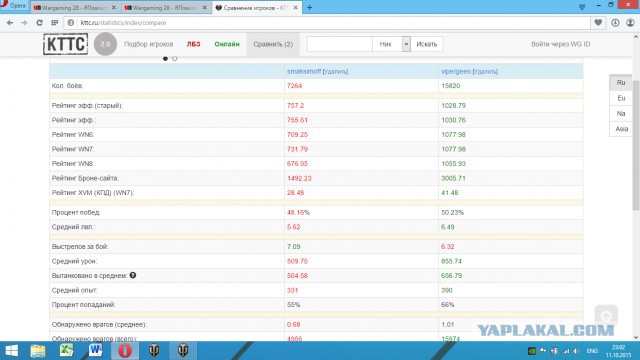Open Opera profile icon
This screenshot has height=360, width=640.
630,23
